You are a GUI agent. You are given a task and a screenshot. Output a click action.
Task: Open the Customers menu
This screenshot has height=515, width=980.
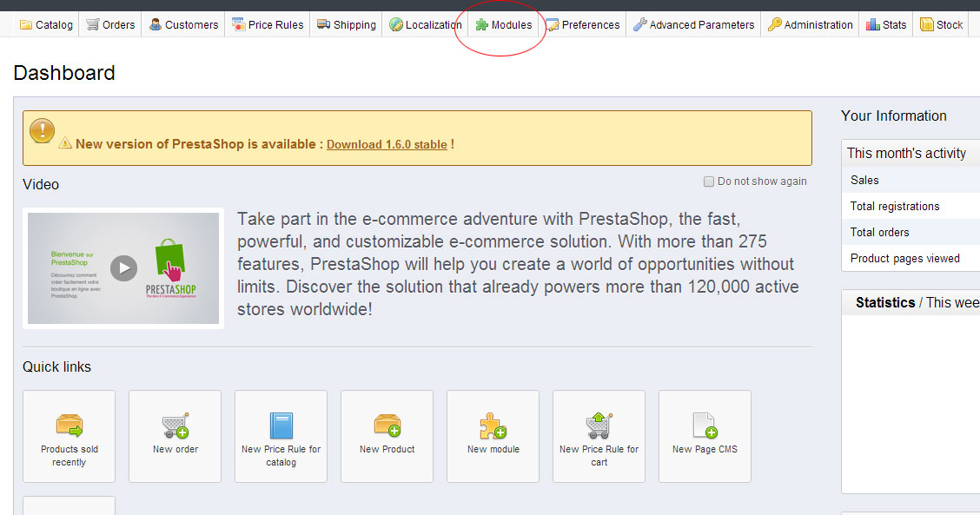(183, 25)
